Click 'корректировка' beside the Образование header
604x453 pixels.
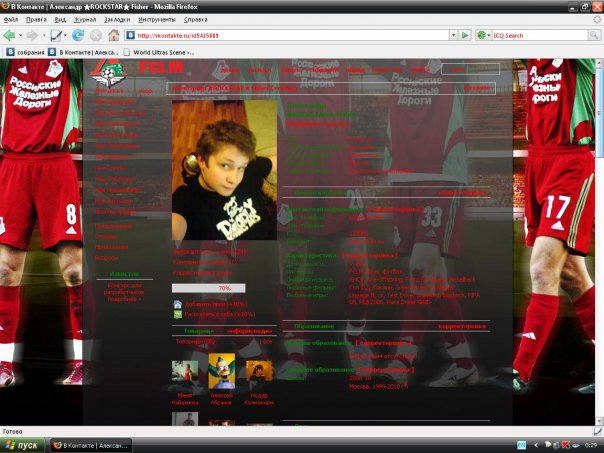[462, 326]
